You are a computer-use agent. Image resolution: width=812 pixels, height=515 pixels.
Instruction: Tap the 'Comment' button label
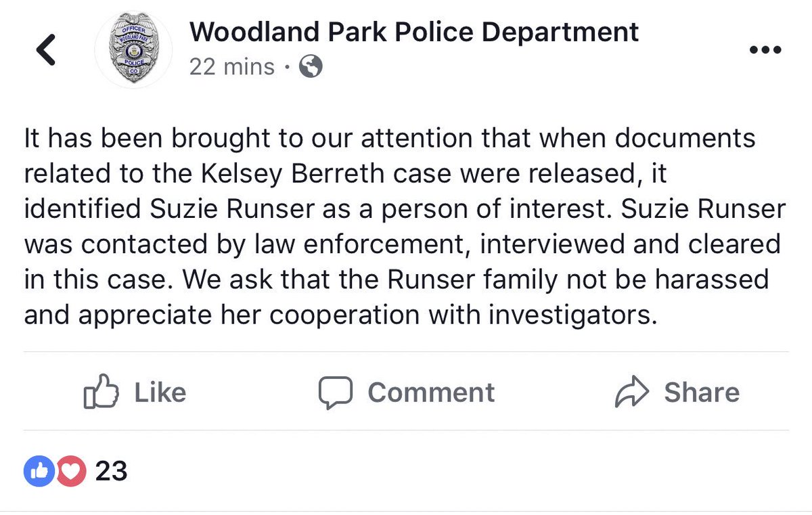[x=431, y=393]
